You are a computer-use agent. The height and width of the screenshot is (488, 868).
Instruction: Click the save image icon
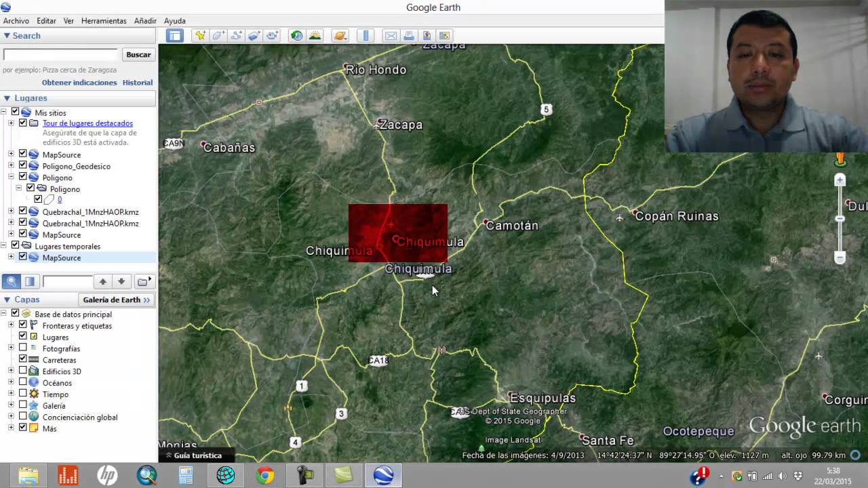tap(444, 36)
